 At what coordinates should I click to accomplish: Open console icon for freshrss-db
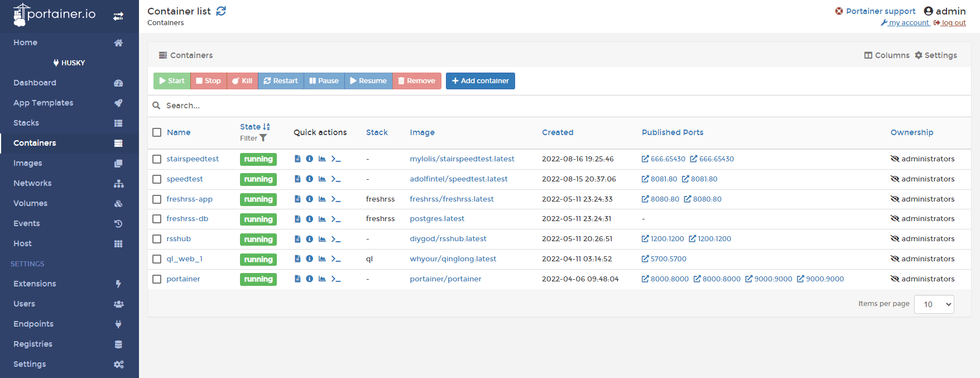point(336,219)
